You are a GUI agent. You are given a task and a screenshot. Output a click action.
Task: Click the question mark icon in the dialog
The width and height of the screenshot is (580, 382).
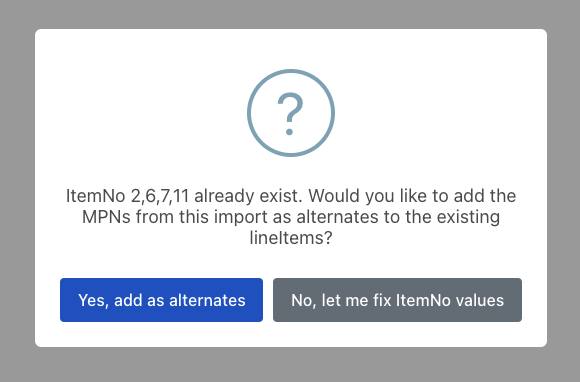291,113
